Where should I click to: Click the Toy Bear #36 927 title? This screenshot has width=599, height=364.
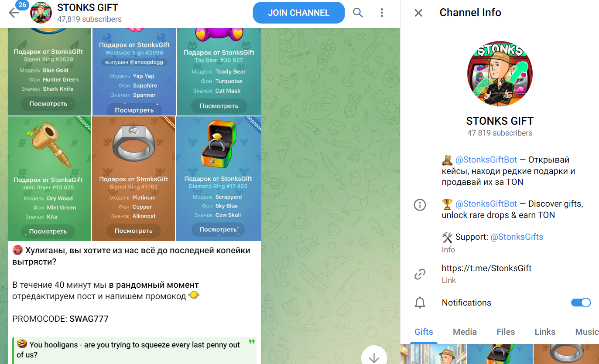219,61
